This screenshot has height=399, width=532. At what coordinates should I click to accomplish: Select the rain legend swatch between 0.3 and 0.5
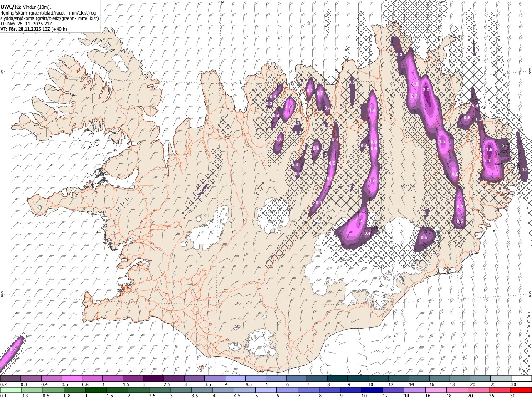[32, 390]
